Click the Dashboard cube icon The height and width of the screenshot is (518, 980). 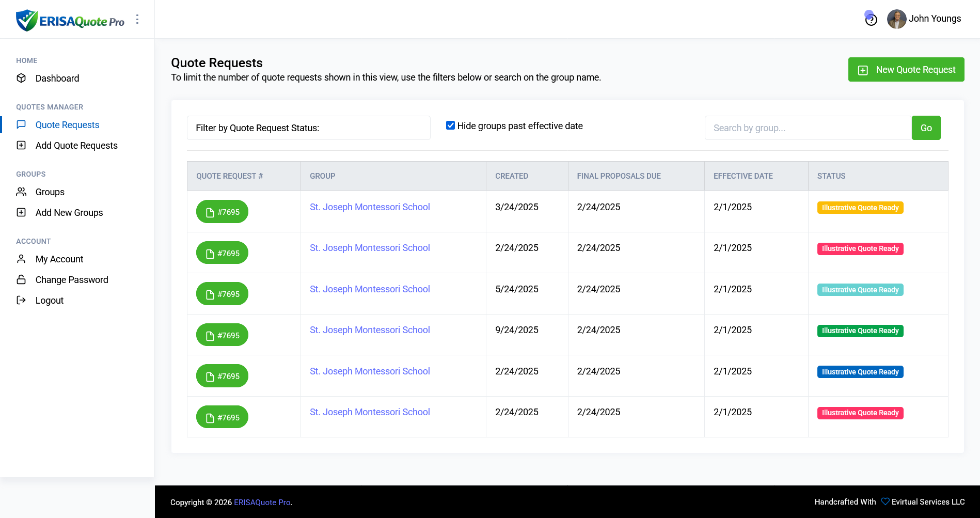point(21,78)
